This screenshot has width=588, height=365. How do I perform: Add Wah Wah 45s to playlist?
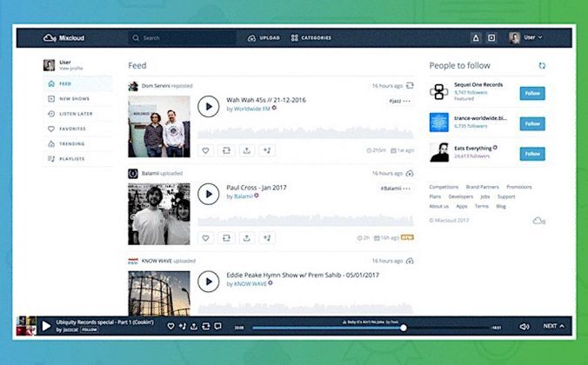tap(267, 150)
